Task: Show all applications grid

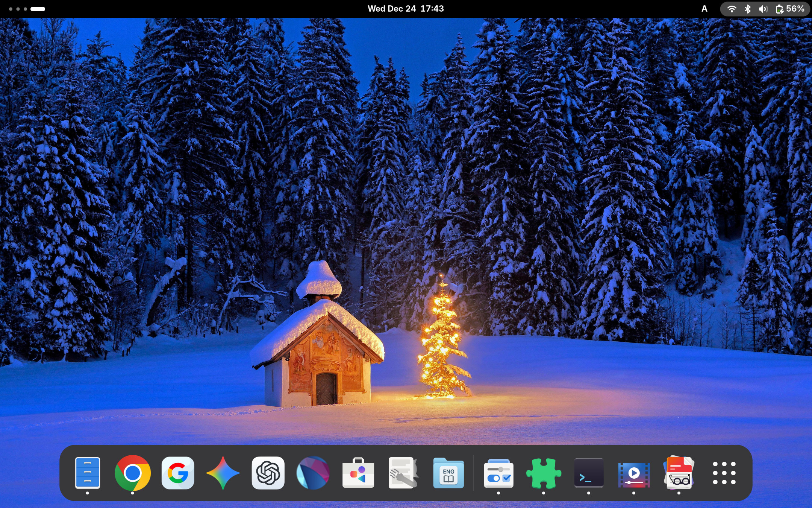Action: coord(724,473)
